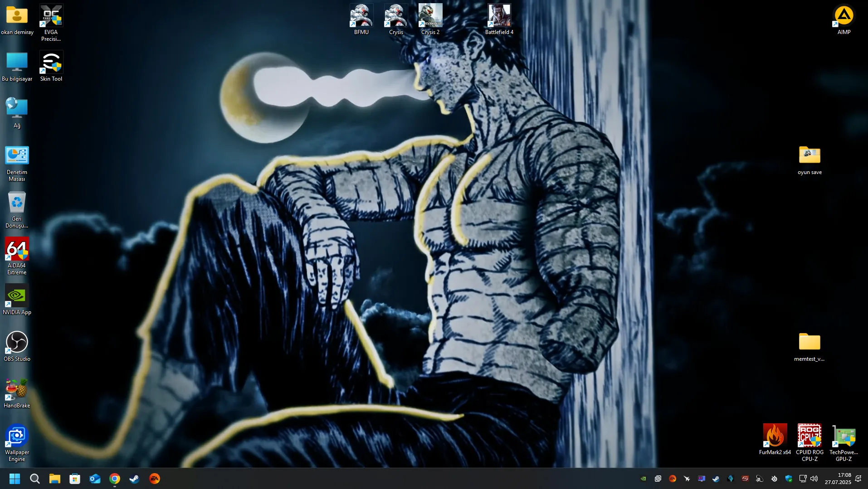Click SteelSeries tray icon
This screenshot has height=489, width=868.
[774, 479]
